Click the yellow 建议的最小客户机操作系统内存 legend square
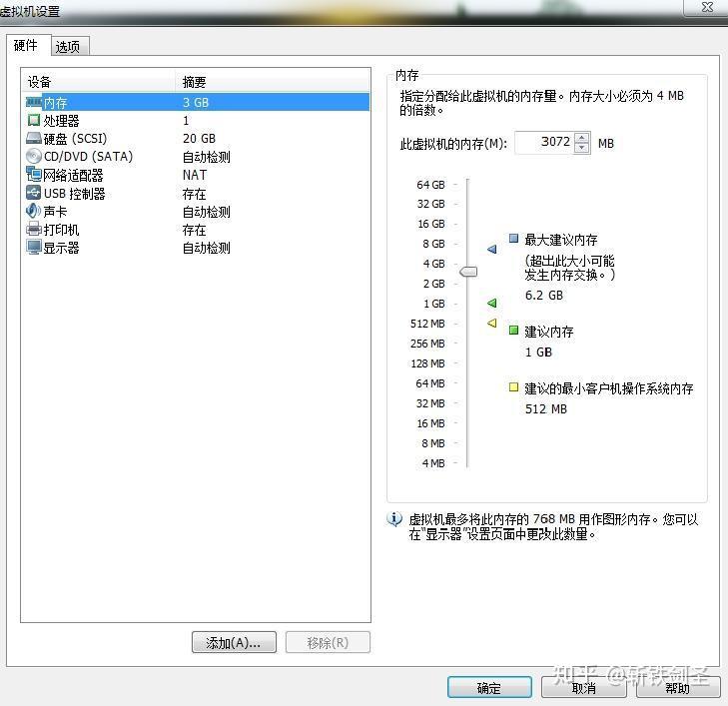This screenshot has height=706, width=728. [513, 387]
